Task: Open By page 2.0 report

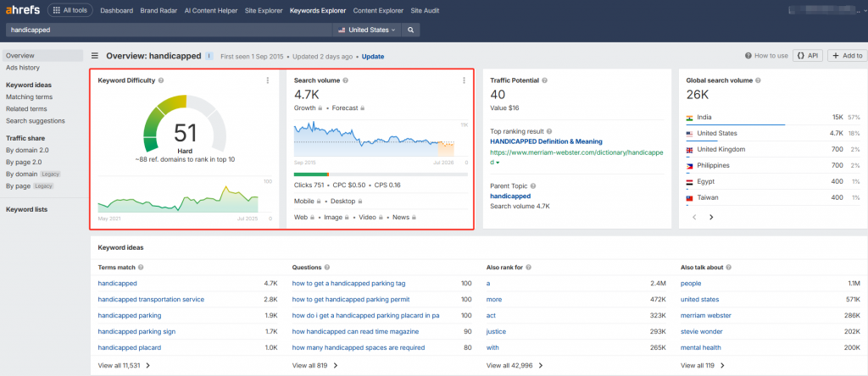Action: coord(24,162)
